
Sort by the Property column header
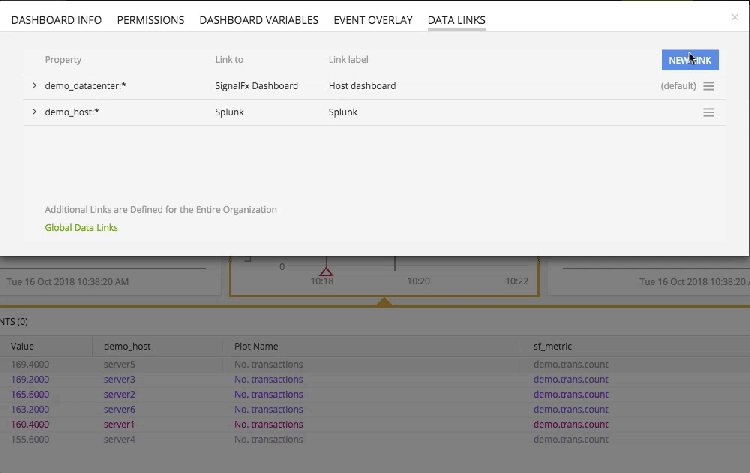click(63, 60)
